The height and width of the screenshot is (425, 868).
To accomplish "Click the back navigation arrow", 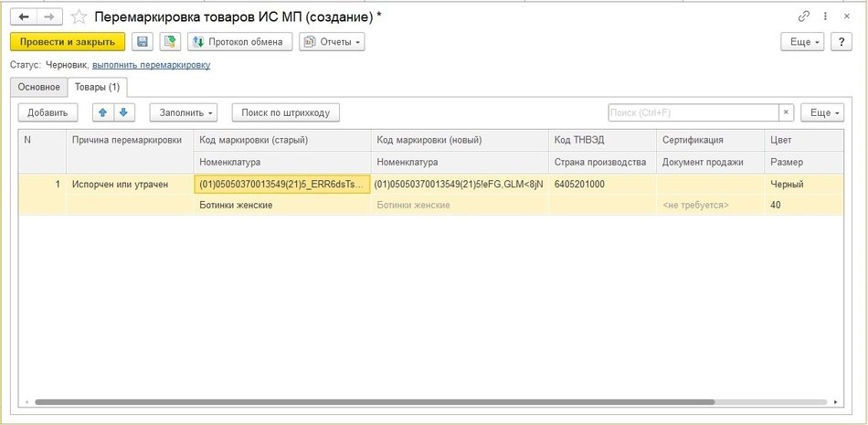I will click(x=24, y=16).
